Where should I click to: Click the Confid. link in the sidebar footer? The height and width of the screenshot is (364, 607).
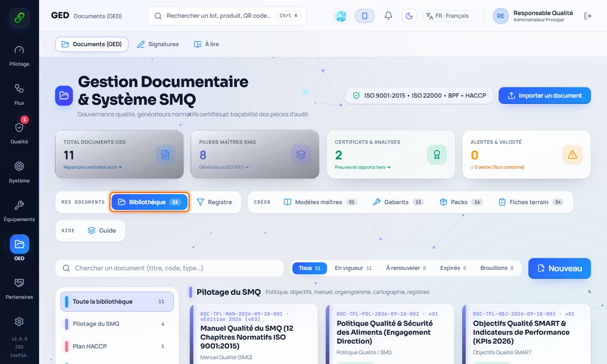click(19, 355)
